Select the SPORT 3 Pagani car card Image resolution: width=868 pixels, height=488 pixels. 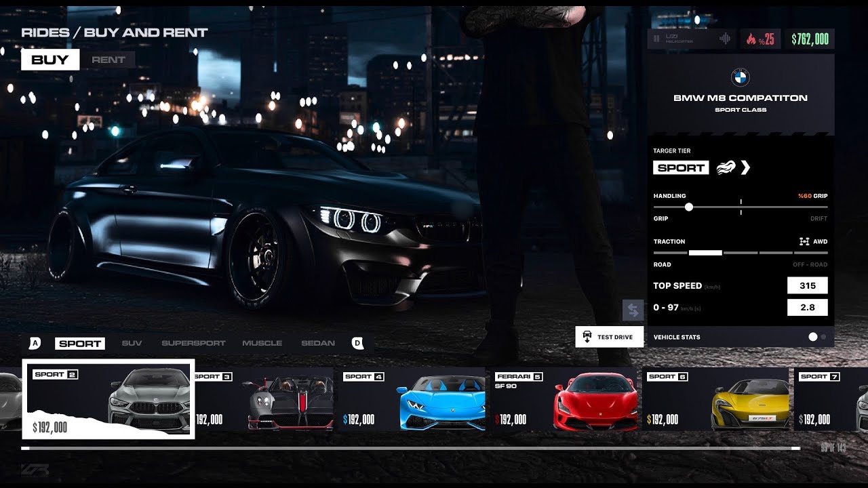tap(264, 399)
